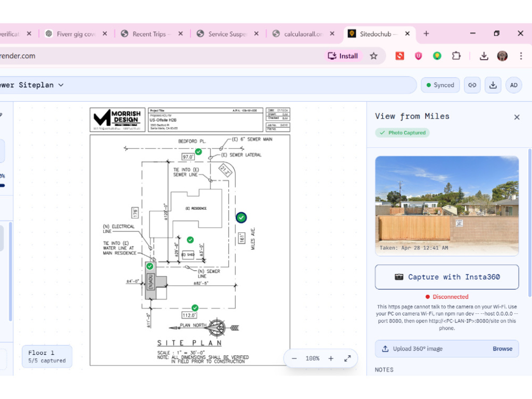Click the Synced status indicator
The height and width of the screenshot is (399, 532).
pyautogui.click(x=440, y=85)
